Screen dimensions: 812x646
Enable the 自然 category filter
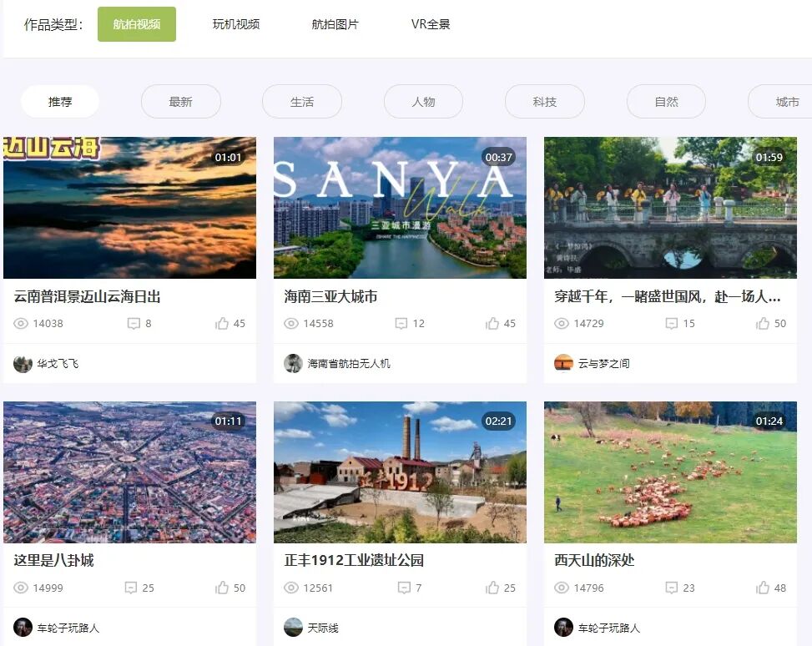(x=666, y=101)
